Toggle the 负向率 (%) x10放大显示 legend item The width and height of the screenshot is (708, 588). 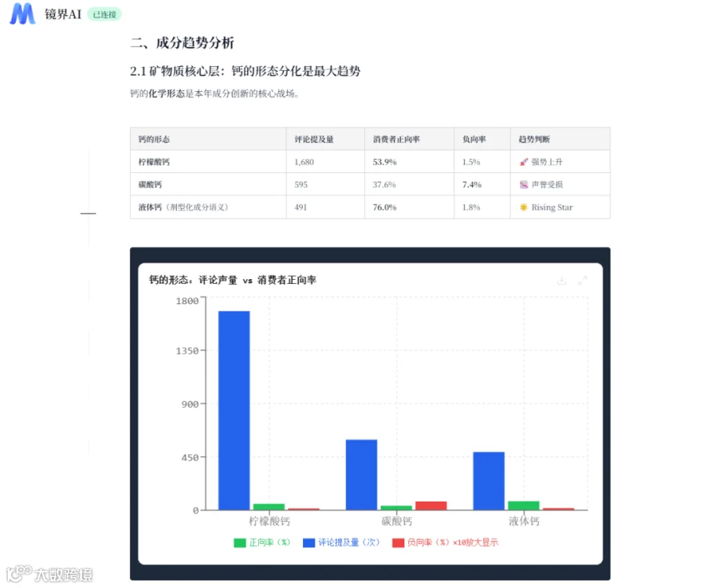[x=445, y=542]
